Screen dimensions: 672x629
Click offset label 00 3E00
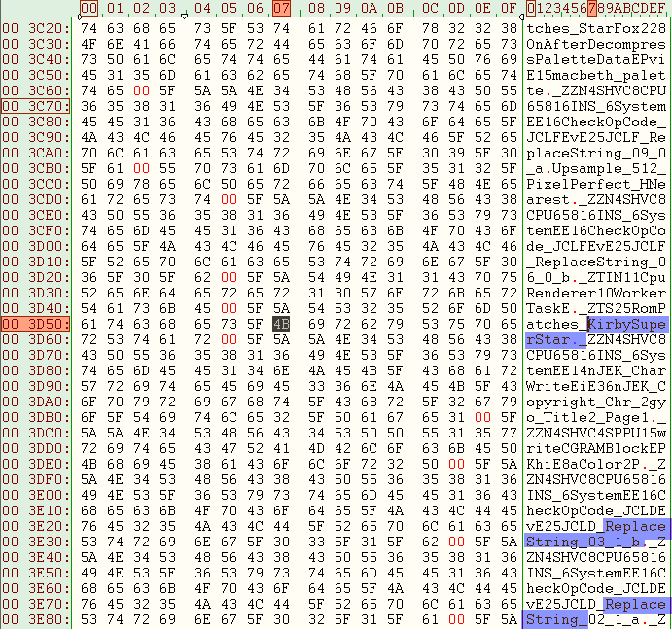pos(36,495)
